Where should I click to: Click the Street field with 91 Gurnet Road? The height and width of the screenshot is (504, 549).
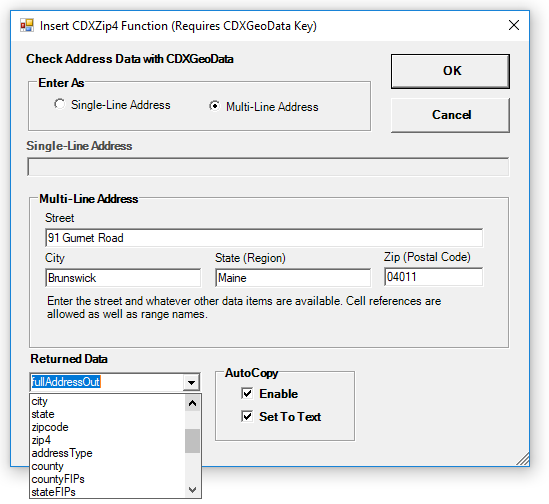click(264, 238)
